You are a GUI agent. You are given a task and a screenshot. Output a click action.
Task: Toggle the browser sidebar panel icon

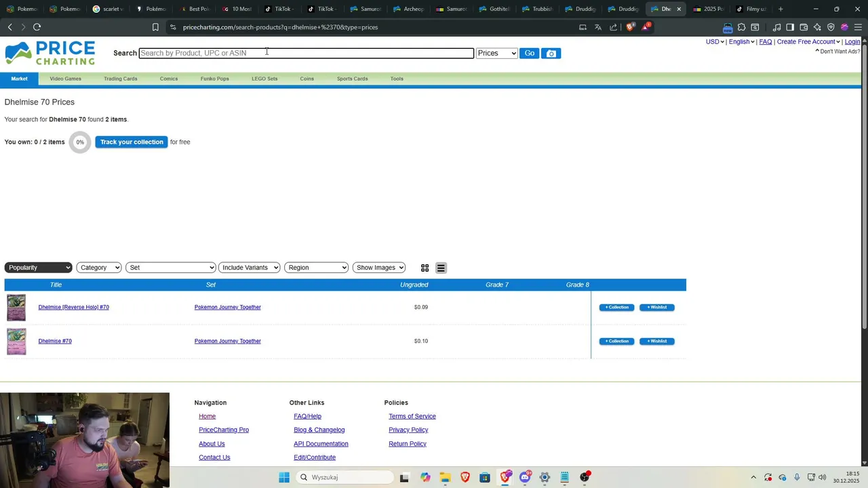[x=790, y=27]
